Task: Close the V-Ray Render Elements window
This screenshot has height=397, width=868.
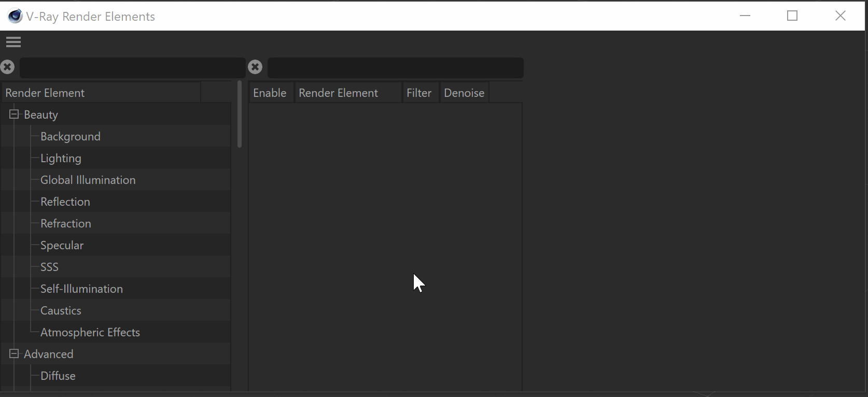Action: [x=841, y=16]
